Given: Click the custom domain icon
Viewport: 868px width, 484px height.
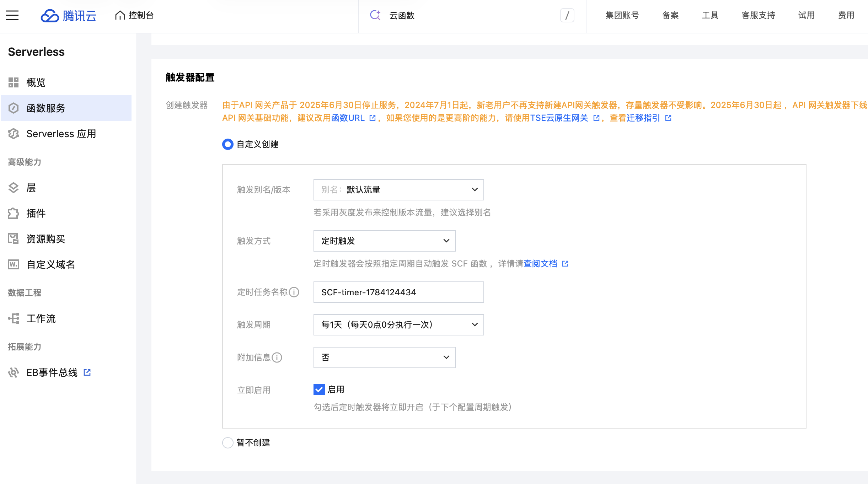Looking at the screenshot, I should pyautogui.click(x=14, y=264).
